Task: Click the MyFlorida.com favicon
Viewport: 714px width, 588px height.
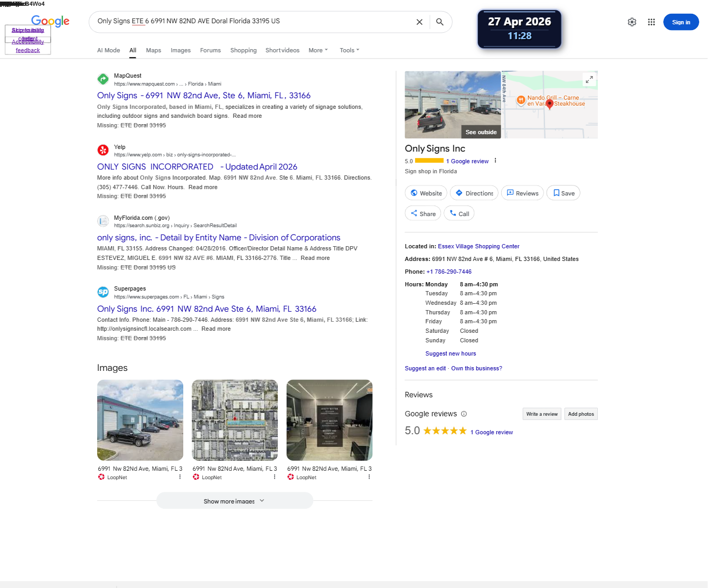Action: point(103,221)
